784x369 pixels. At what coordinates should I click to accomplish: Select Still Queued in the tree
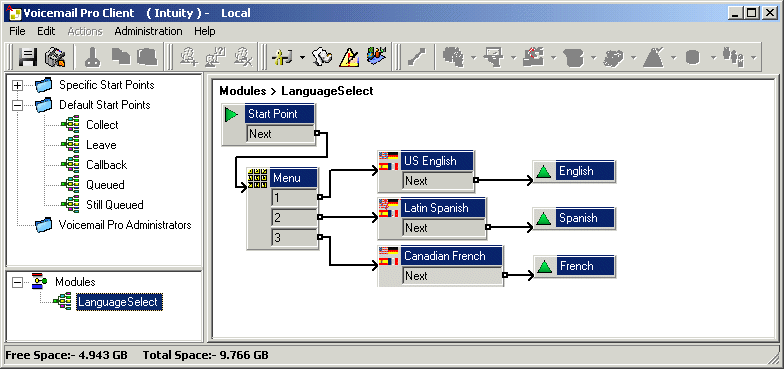pyautogui.click(x=114, y=205)
